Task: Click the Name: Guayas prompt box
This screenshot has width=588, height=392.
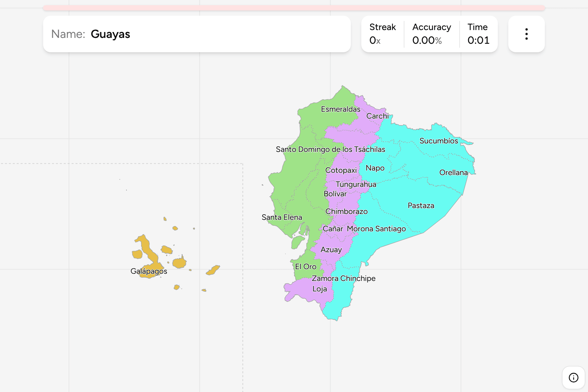Action: pyautogui.click(x=197, y=34)
